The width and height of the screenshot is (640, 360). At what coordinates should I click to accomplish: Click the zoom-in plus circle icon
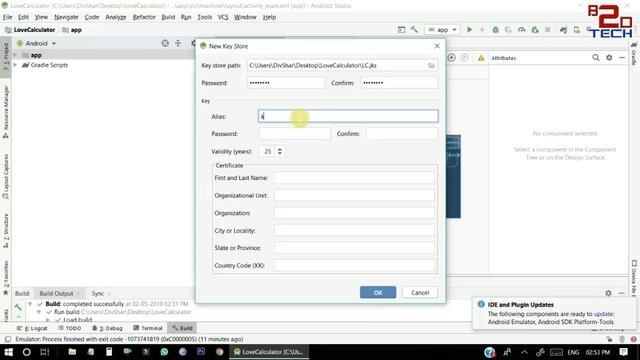452,58
